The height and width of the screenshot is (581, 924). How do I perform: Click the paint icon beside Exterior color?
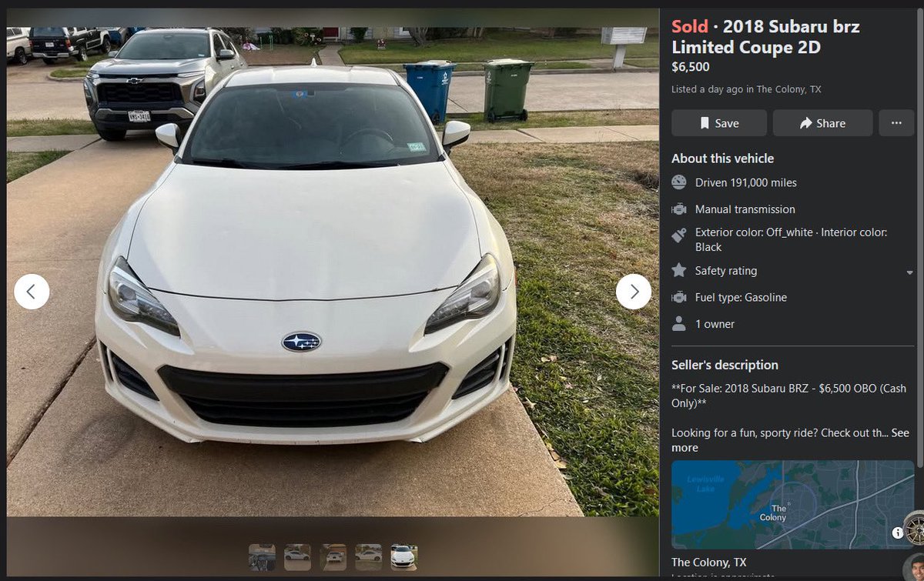click(x=679, y=236)
